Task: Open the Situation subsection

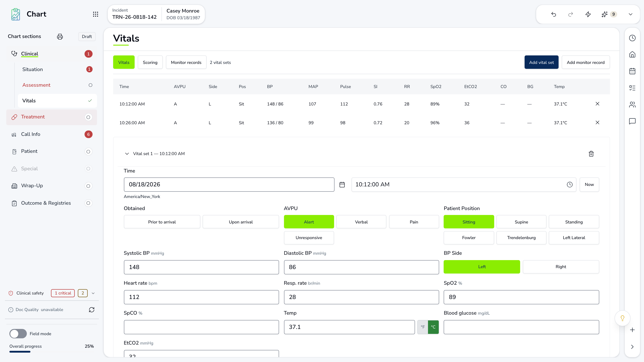Action: (57, 69)
